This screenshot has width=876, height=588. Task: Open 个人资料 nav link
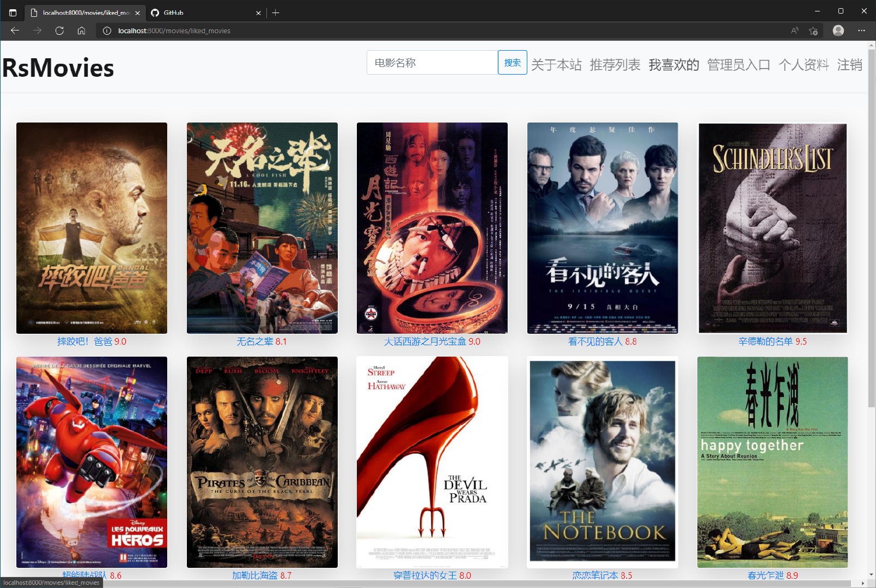coord(804,65)
